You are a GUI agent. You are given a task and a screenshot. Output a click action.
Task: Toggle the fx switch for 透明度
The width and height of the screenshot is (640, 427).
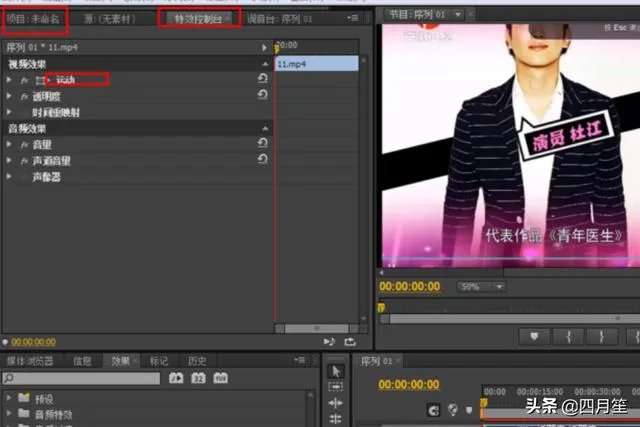pos(24,97)
